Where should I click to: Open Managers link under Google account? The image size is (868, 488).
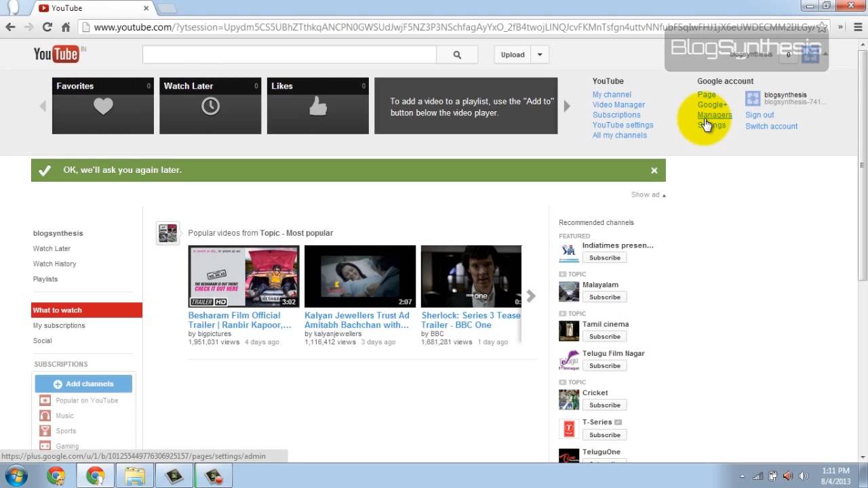[715, 115]
